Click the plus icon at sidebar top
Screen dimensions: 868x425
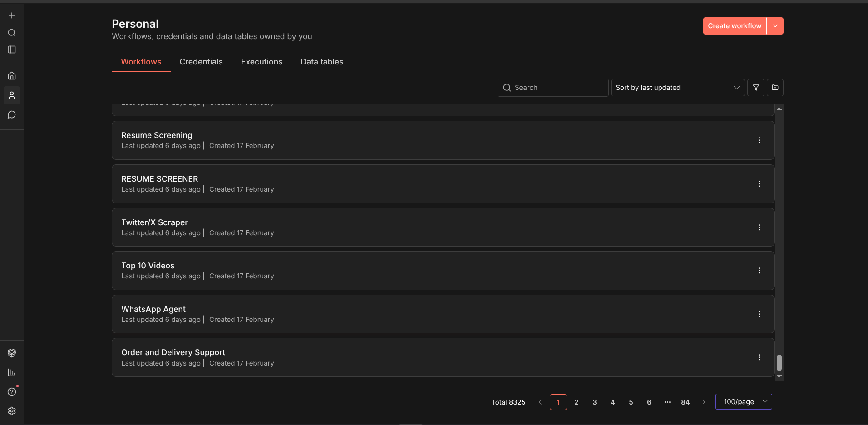tap(11, 15)
